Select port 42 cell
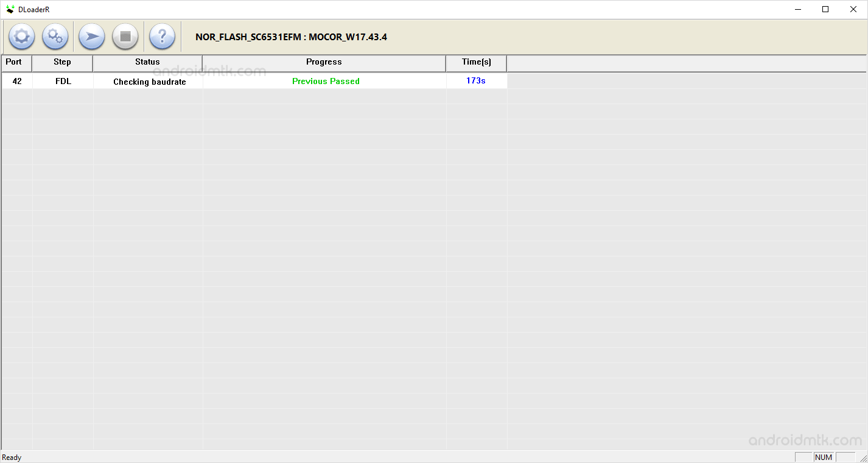Screen dimensions: 868x463 click(x=17, y=81)
